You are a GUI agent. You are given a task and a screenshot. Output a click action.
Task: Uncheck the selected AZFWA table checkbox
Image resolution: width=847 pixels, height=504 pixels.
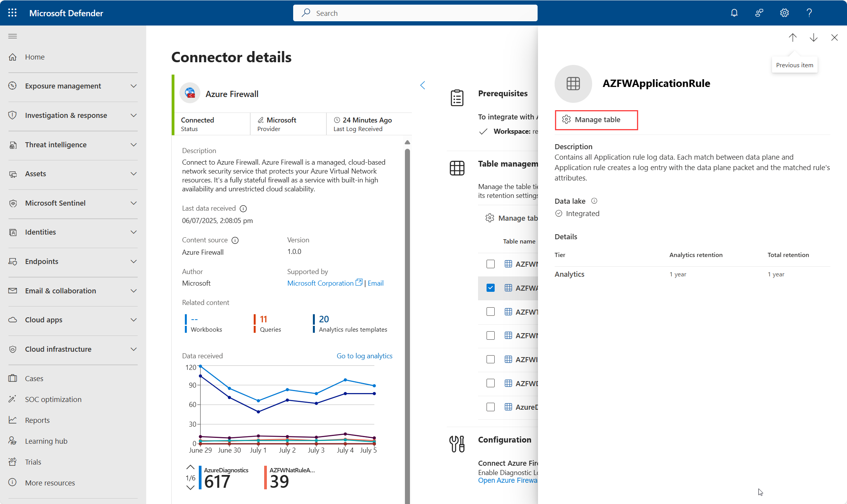coord(490,288)
